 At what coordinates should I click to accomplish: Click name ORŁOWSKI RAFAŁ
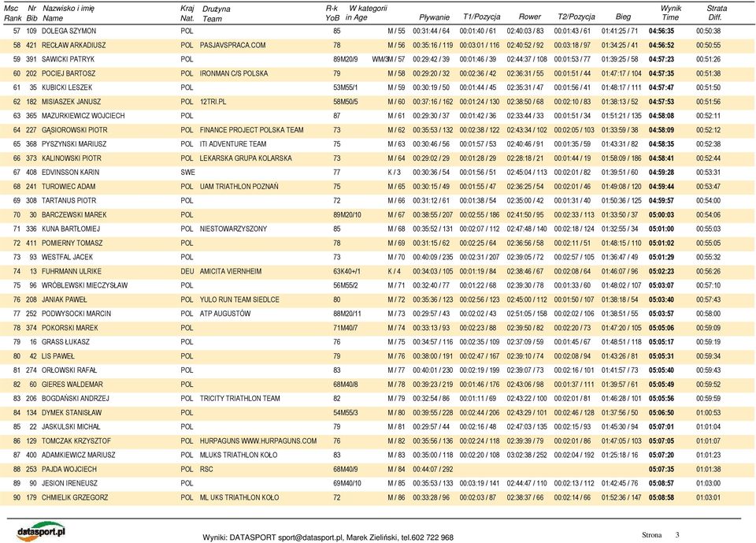(x=69, y=370)
